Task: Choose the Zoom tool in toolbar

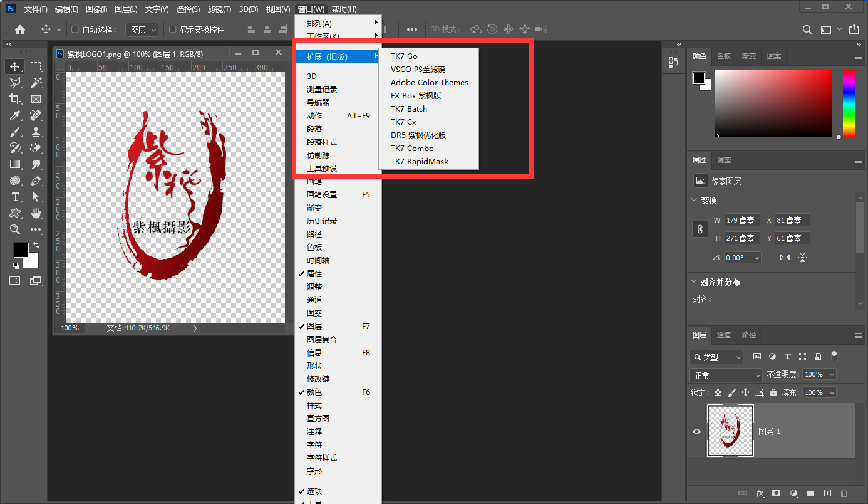Action: [x=15, y=229]
